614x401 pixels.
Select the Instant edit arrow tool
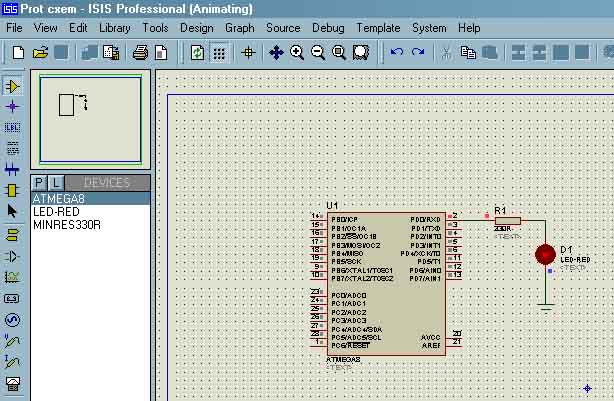(x=12, y=211)
